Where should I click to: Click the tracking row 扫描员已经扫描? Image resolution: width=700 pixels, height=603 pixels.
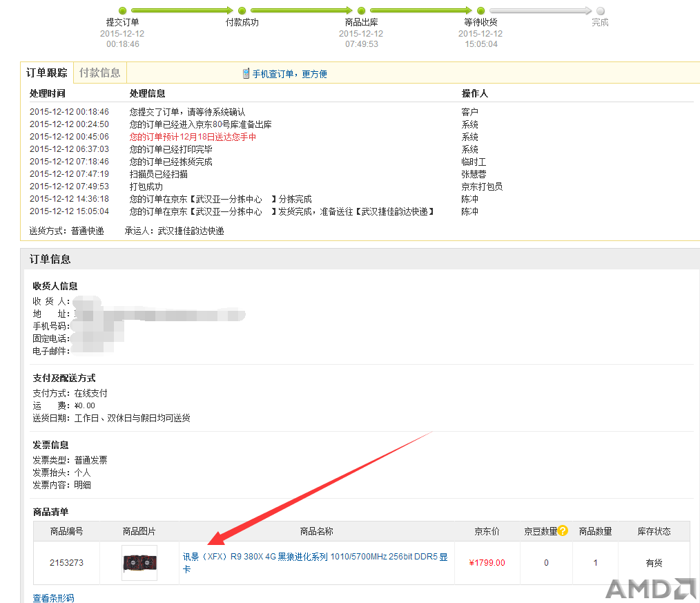click(159, 174)
